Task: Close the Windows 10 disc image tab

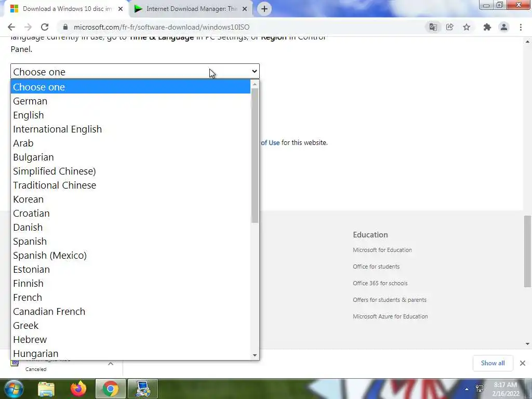Action: [121, 9]
